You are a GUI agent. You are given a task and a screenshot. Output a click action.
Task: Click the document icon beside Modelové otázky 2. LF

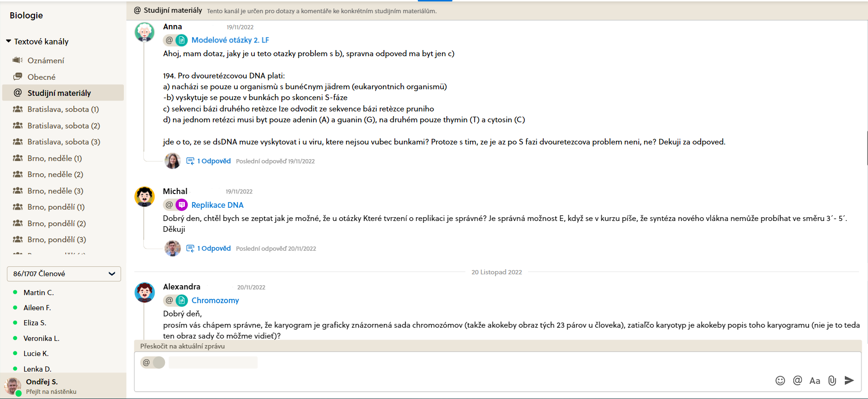pos(182,41)
